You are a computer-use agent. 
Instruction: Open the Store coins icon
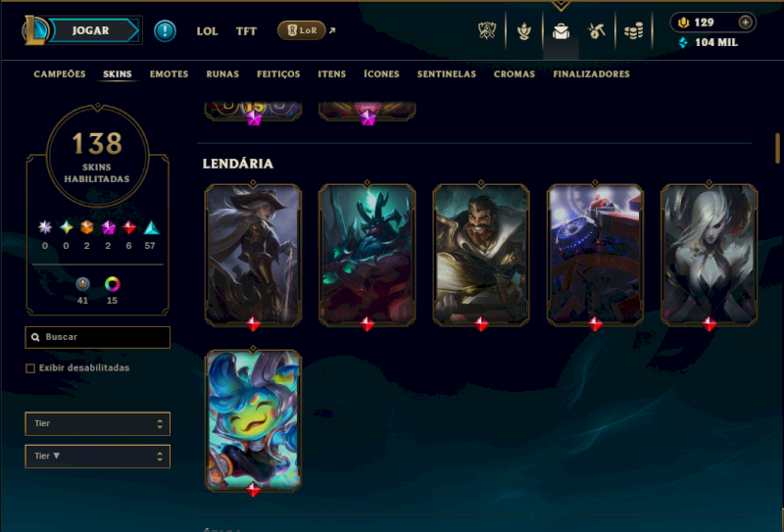[633, 31]
